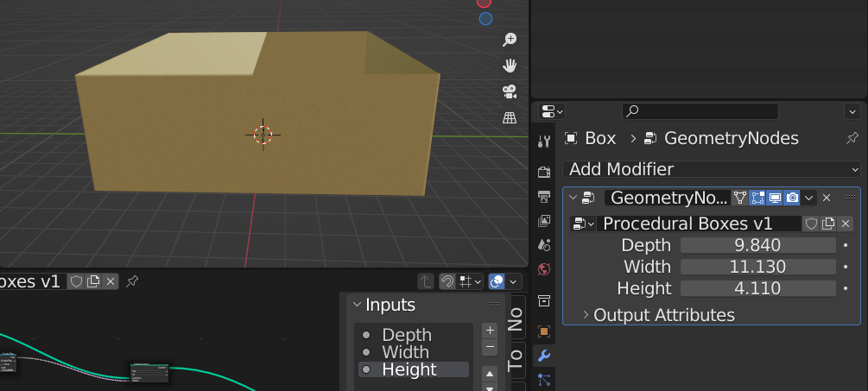Image resolution: width=868 pixels, height=391 pixels.
Task: Toggle fake user shield in modifier
Action: (x=811, y=224)
